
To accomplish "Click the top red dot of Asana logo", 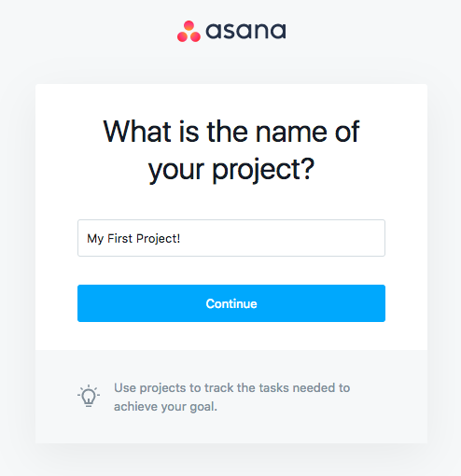I will click(189, 26).
